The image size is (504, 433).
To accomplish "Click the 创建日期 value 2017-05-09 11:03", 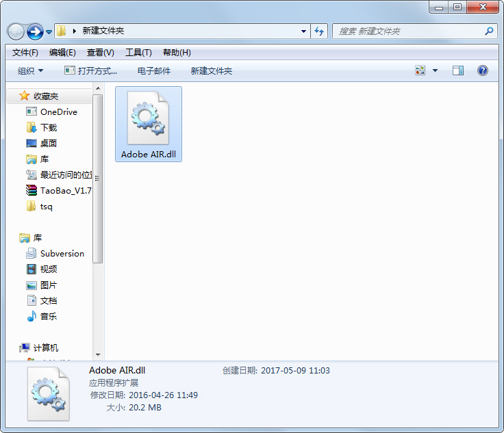I will (x=295, y=370).
